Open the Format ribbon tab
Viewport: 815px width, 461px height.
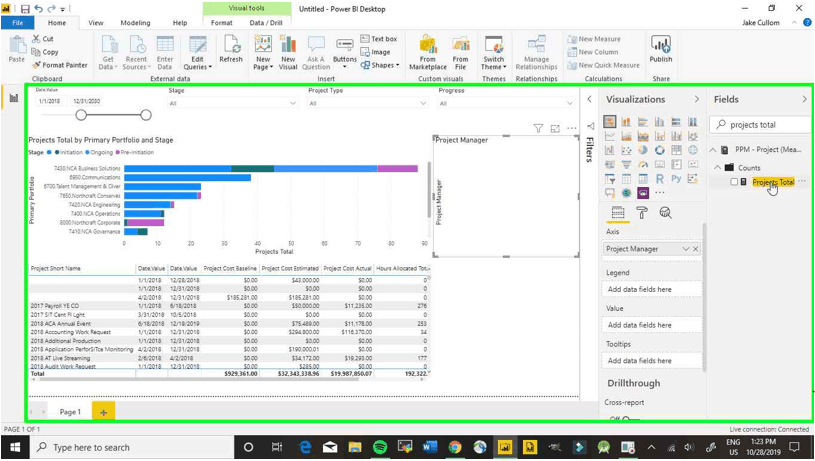(x=221, y=23)
